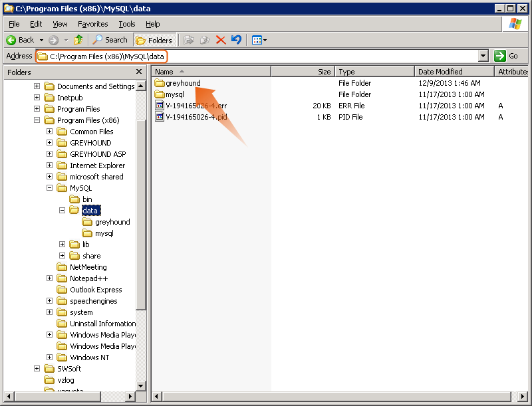Click the Copy To toolbar icon
532x406 pixels.
(205, 40)
